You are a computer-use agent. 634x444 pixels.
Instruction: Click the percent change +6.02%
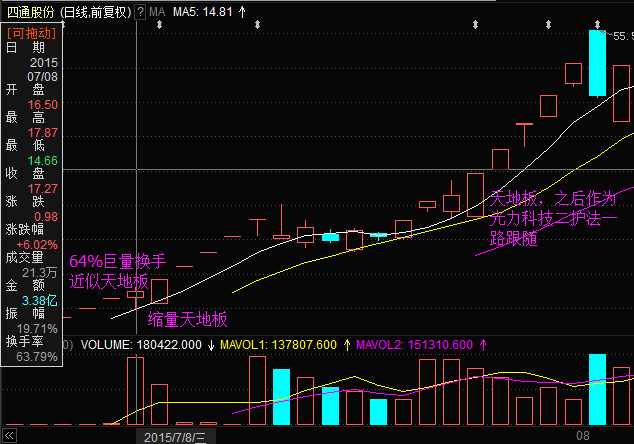[37, 245]
